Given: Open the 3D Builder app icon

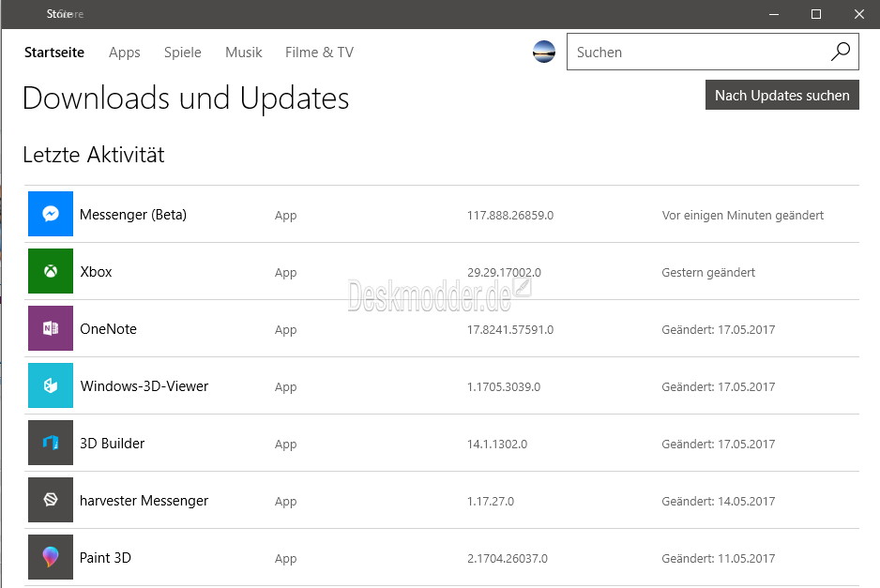Looking at the screenshot, I should tap(51, 443).
